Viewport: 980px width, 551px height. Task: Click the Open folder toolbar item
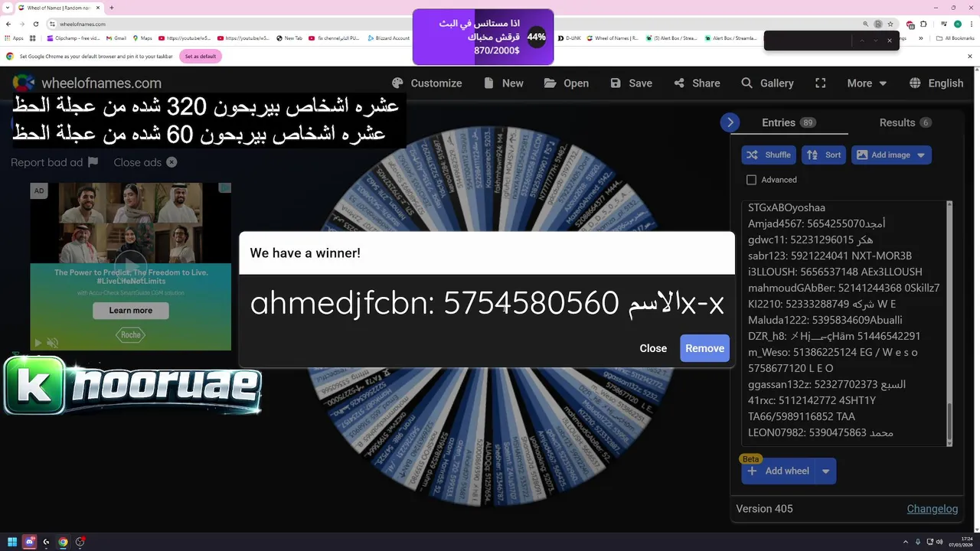tap(567, 83)
